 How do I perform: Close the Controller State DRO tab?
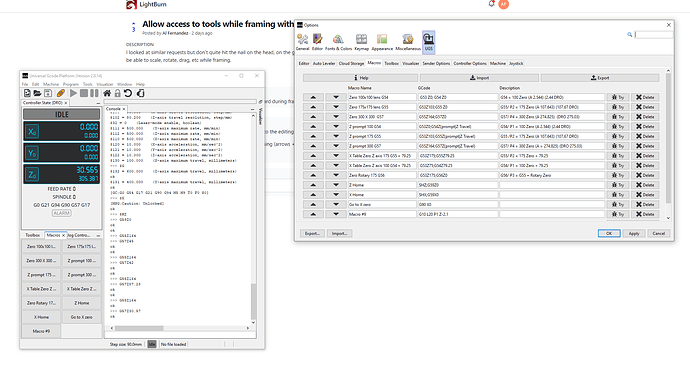pos(66,102)
